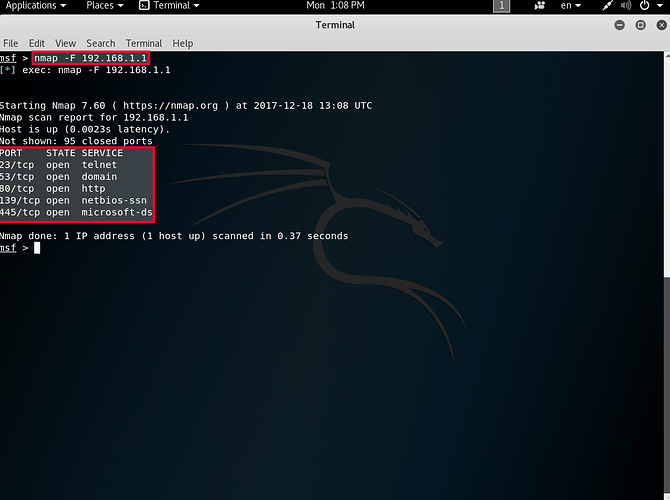Open the Edit menu
This screenshot has width=670, height=500.
[x=37, y=44]
